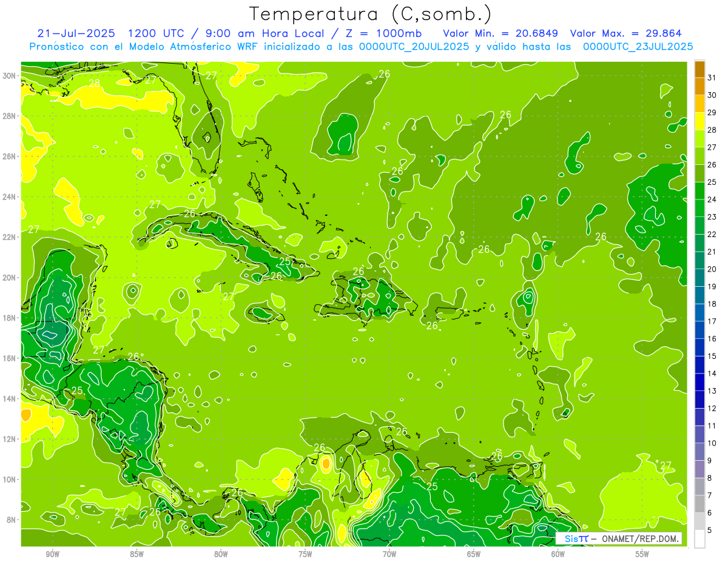Click the "1200 UTC" time text

click(157, 33)
